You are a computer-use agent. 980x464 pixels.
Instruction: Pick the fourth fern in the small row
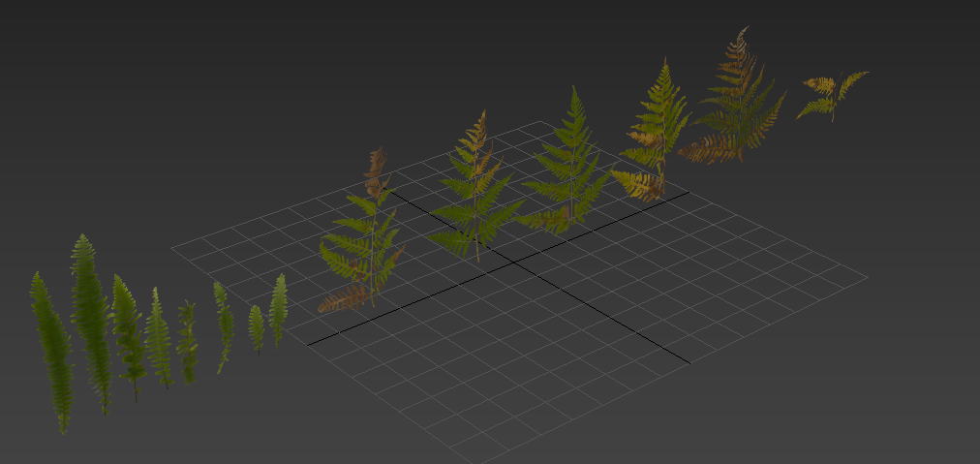158,339
